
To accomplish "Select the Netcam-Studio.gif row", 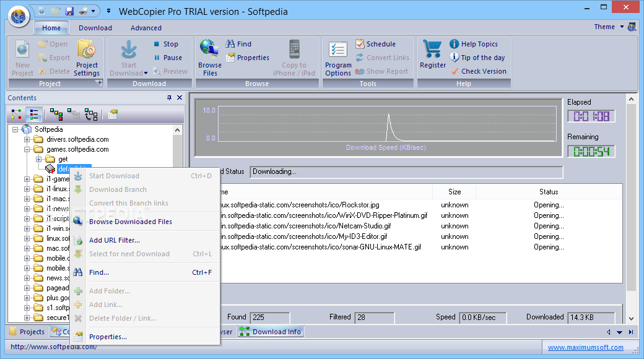I will coord(420,226).
